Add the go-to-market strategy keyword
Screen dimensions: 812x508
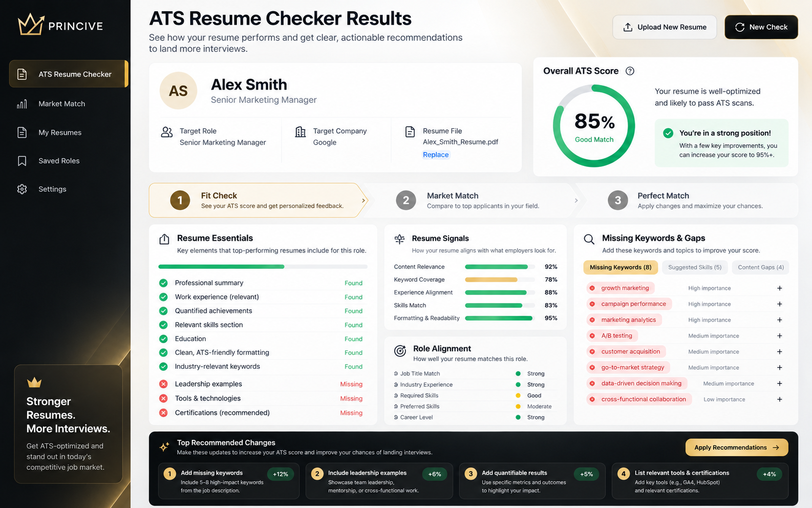tap(780, 368)
